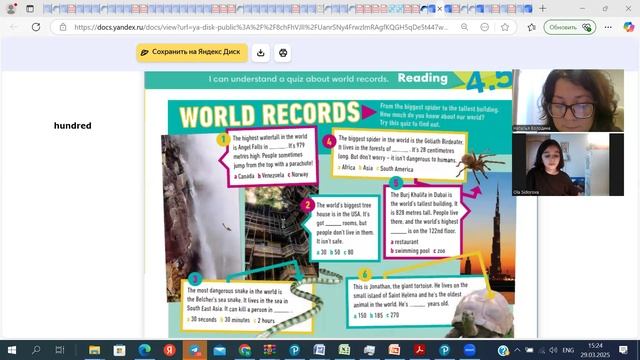Viewport: 640px width, 360px height.
Task: Click the bottom participant video tile
Action: [568, 164]
